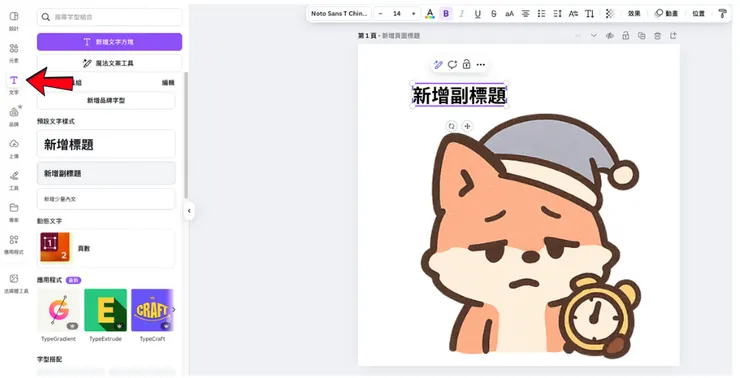The image size is (740, 378).
Task: Duplicate the page
Action: click(x=641, y=36)
